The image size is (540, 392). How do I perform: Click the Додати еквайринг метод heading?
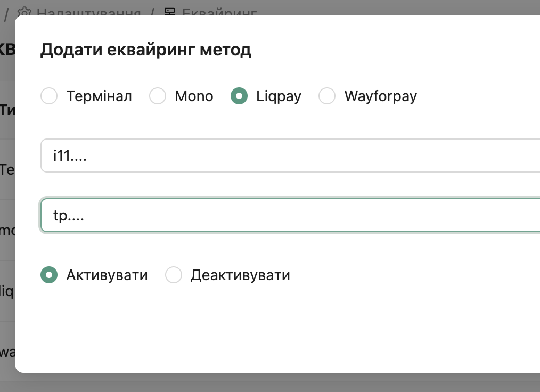[x=146, y=50]
